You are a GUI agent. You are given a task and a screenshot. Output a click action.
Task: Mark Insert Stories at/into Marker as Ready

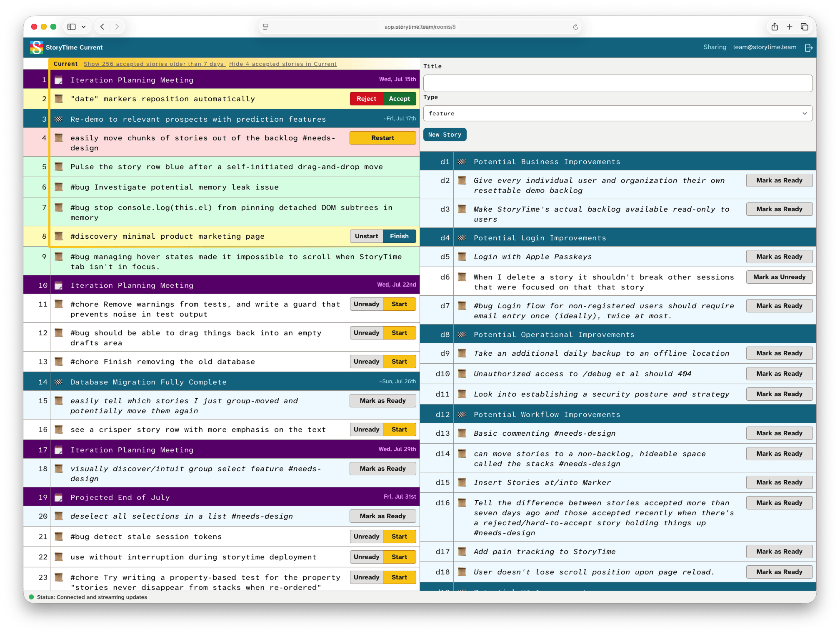click(x=779, y=482)
